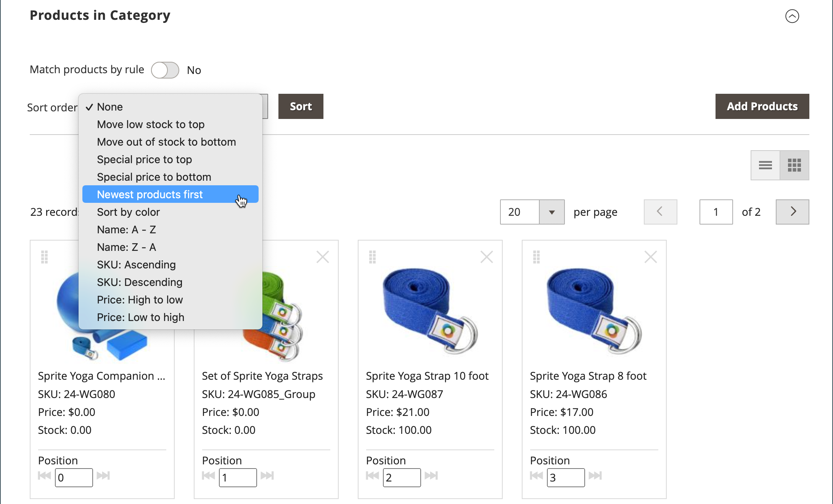
Task: Open the per page count dropdown
Action: tap(551, 212)
